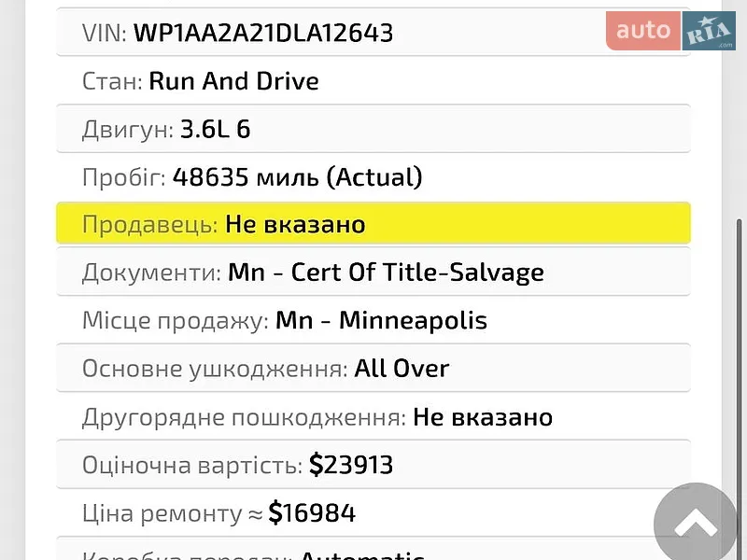Viewport: 747px width, 560px height.
Task: Click the 'Пробіг:' label
Action: [x=124, y=177]
